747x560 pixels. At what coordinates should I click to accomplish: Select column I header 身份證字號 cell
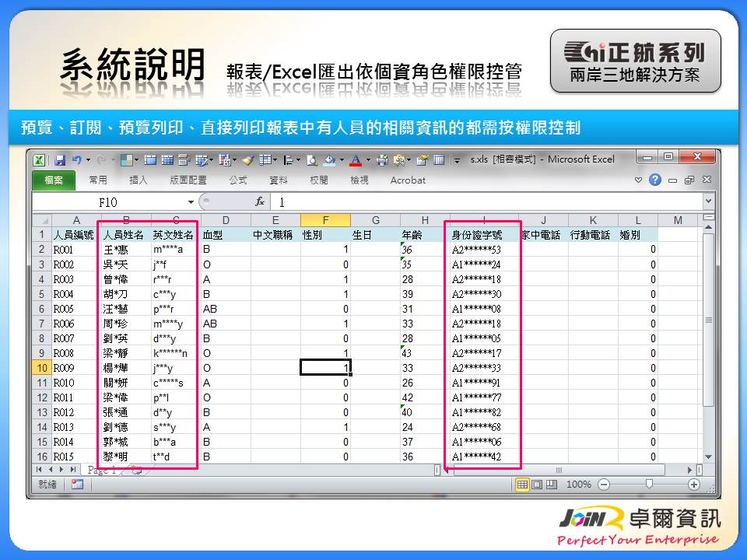pyautogui.click(x=476, y=234)
